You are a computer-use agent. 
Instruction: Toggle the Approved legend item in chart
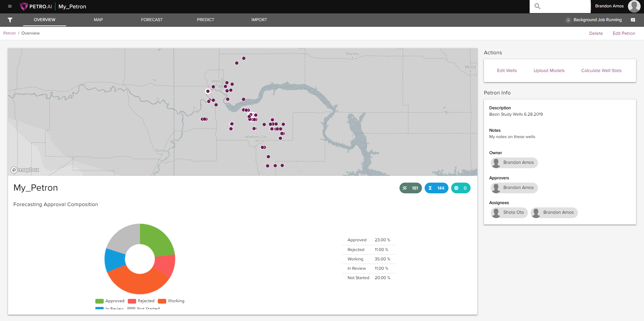pyautogui.click(x=110, y=301)
